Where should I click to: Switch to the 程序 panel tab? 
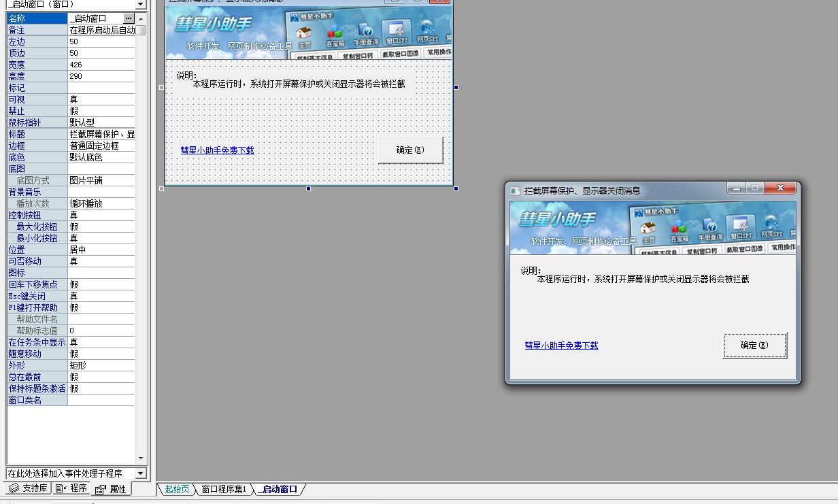click(71, 488)
